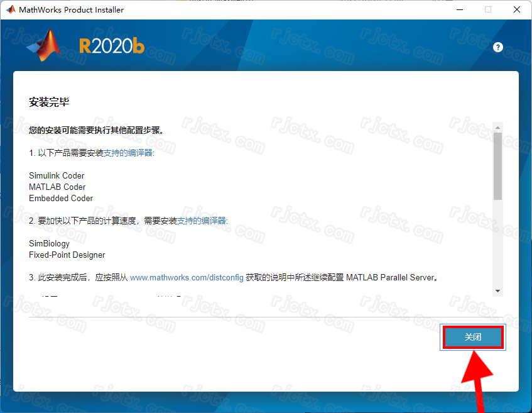The height and width of the screenshot is (413, 532).
Task: Click the vertical scrollbar thumb
Action: [x=497, y=166]
